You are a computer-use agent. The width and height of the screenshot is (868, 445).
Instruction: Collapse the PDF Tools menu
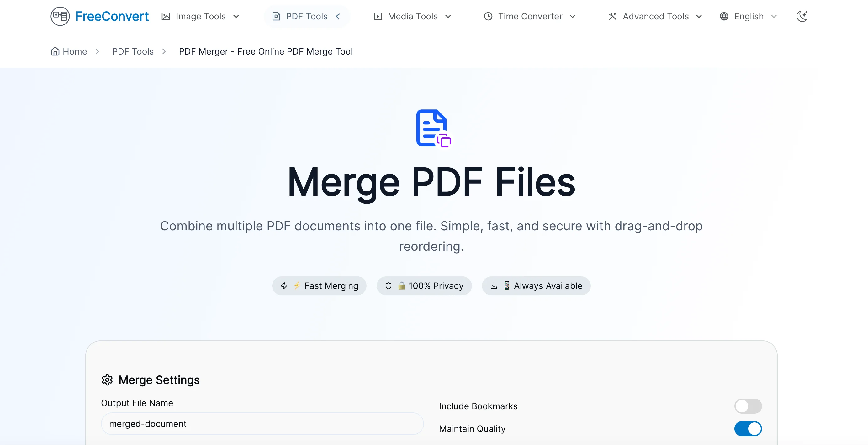tap(338, 16)
